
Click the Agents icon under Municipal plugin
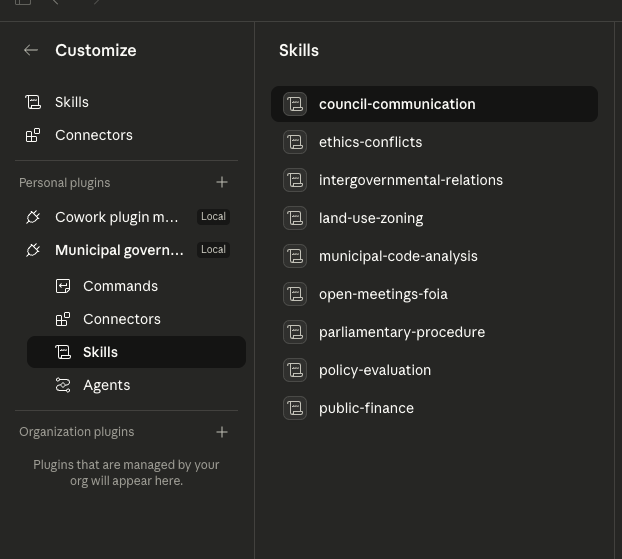pos(63,385)
